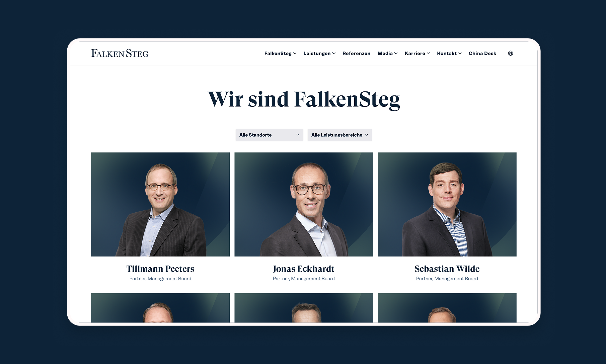Go to China Desk
Viewport: 606px width, 364px height.
[482, 53]
